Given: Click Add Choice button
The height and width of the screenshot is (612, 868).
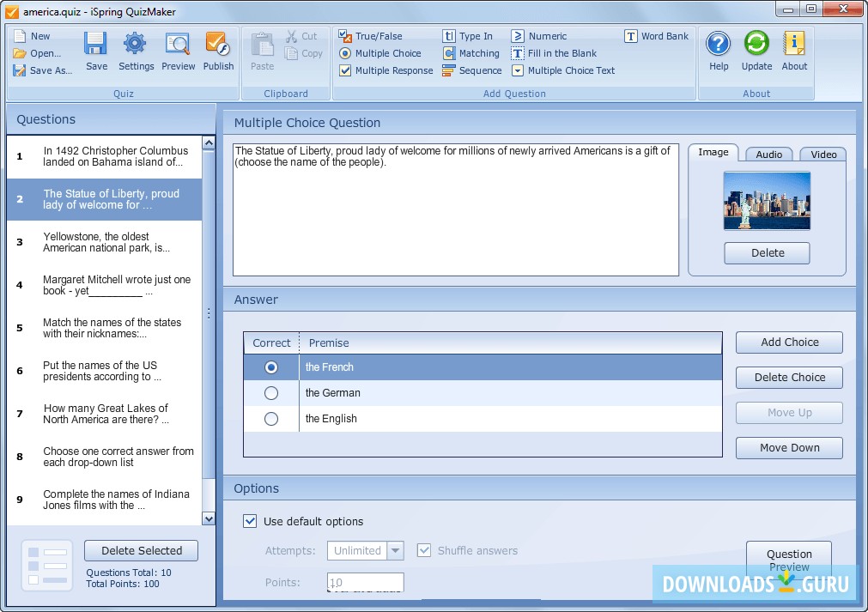Looking at the screenshot, I should [x=789, y=342].
